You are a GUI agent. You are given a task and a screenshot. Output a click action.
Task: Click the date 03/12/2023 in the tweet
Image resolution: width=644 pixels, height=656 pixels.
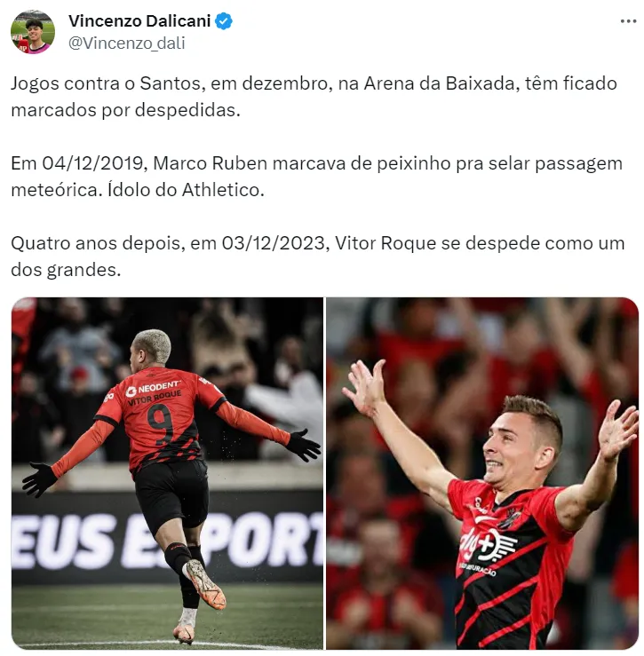click(274, 243)
